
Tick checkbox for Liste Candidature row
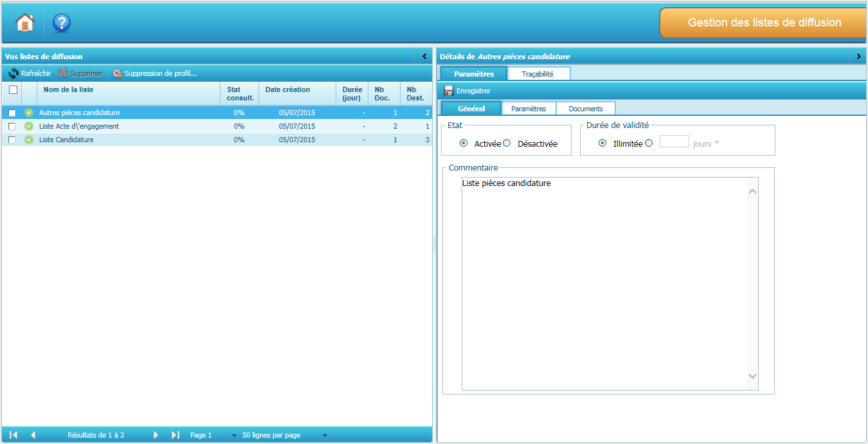12,140
